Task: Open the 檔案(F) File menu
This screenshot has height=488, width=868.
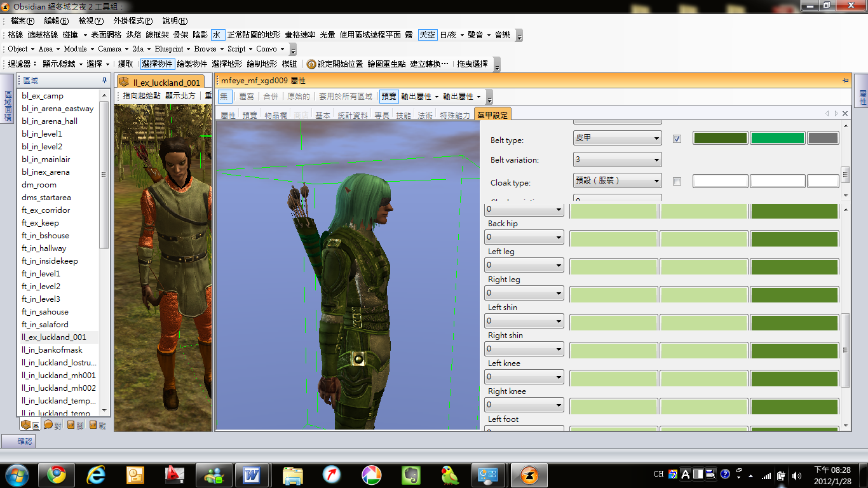Action: (x=22, y=21)
